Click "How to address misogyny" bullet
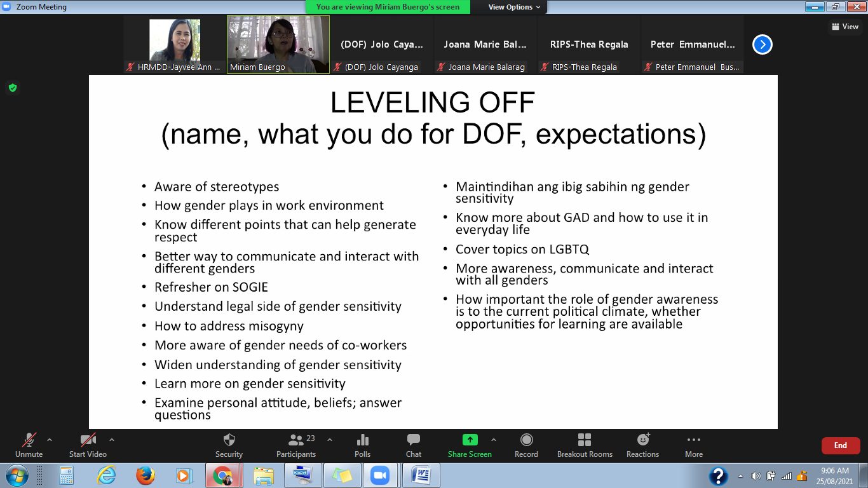Screen dimensions: 868x488 (229, 326)
